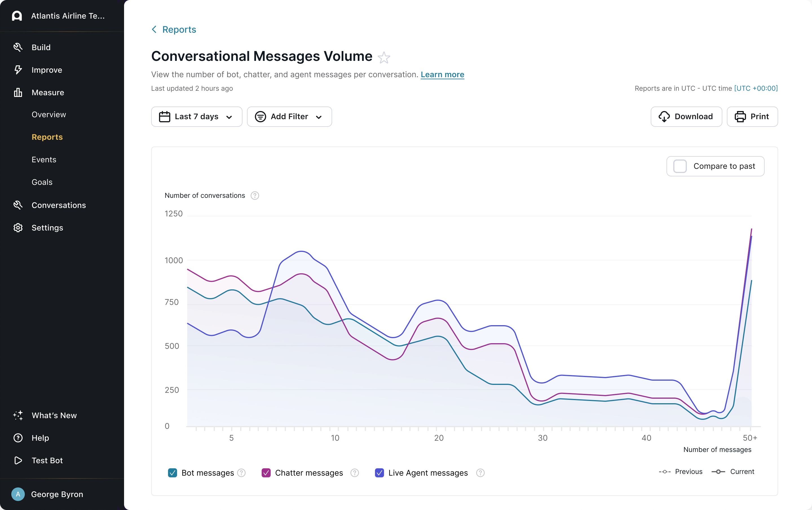Click the Test Bot play icon
This screenshot has height=510, width=812.
[x=18, y=460]
